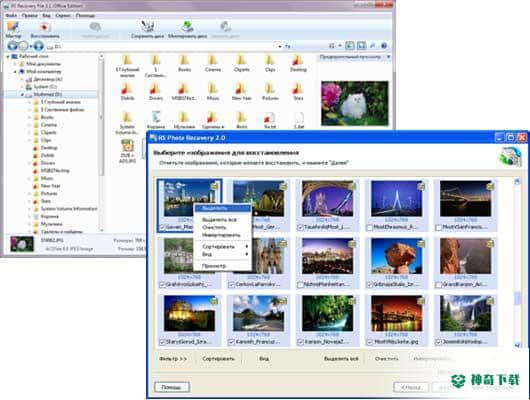
Task: Open the Файл menu
Action: click(x=11, y=16)
